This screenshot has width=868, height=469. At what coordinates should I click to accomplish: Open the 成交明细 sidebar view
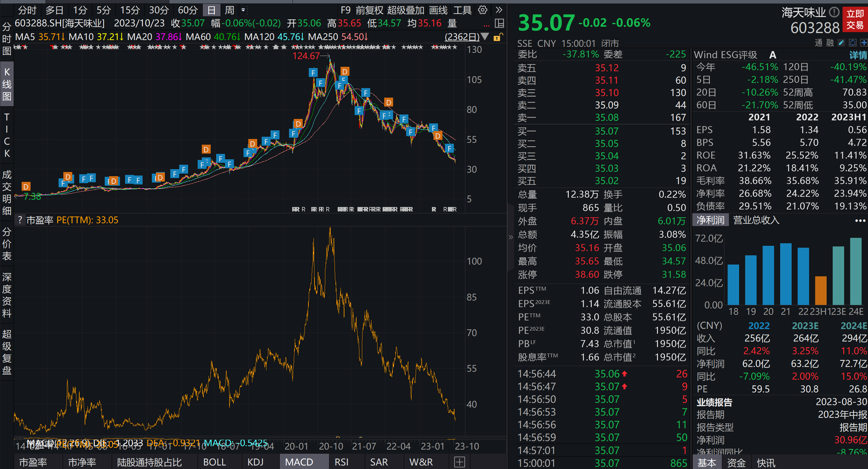click(x=7, y=192)
